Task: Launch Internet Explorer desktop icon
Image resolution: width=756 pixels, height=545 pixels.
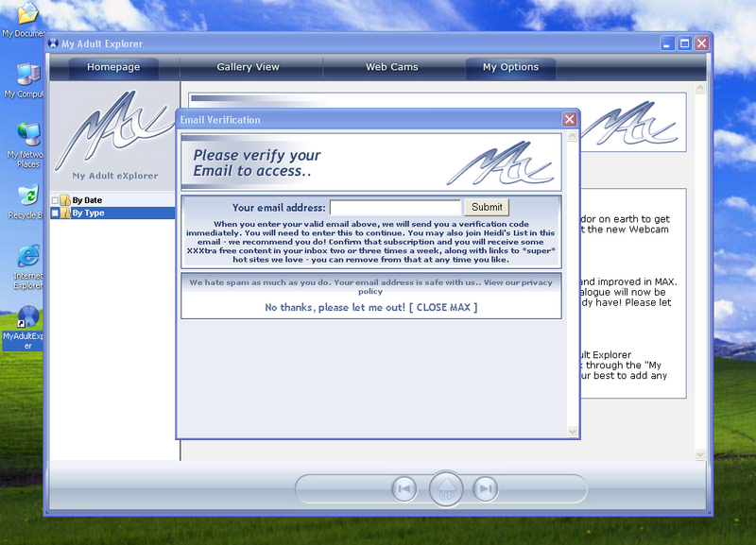Action: coord(28,267)
